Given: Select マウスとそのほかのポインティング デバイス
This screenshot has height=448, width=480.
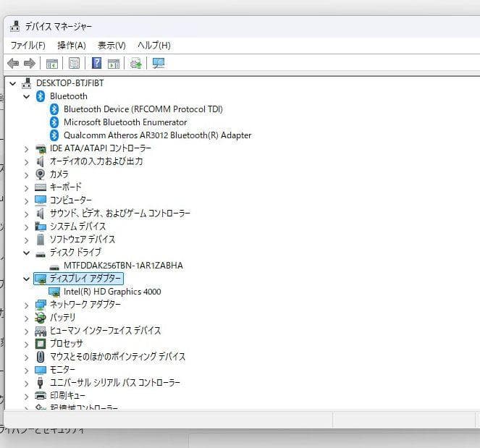Looking at the screenshot, I should [117, 357].
